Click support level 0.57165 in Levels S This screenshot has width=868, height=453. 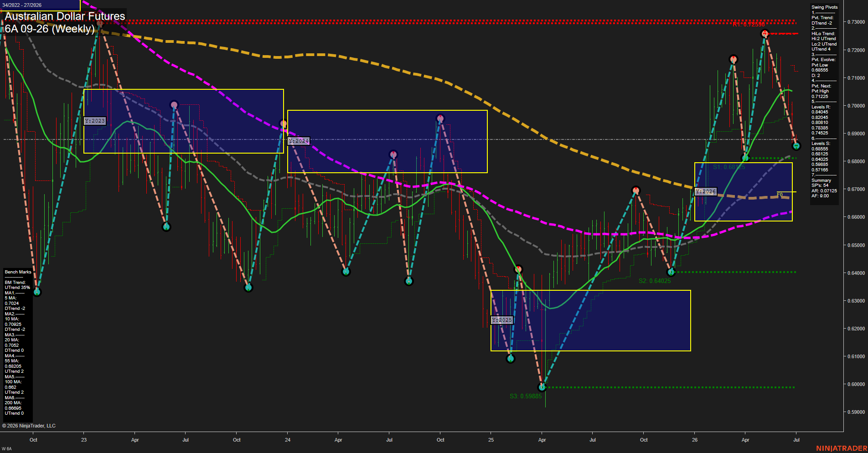coord(820,170)
